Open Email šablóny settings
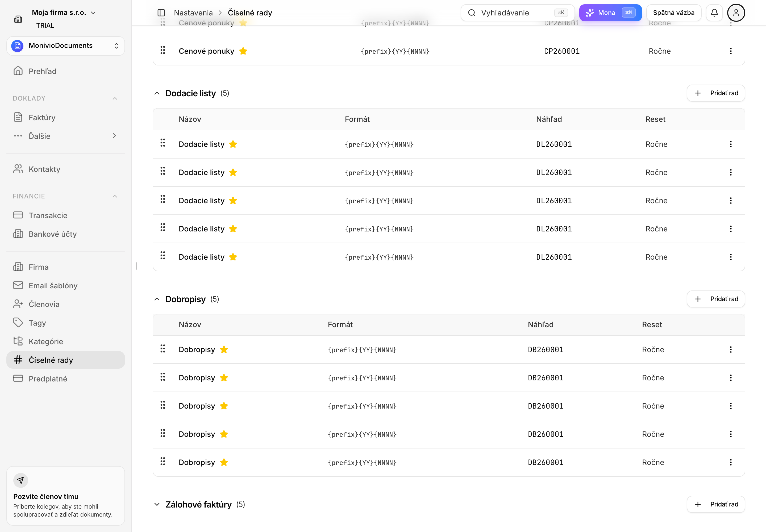The width and height of the screenshot is (766, 532). pos(66,286)
